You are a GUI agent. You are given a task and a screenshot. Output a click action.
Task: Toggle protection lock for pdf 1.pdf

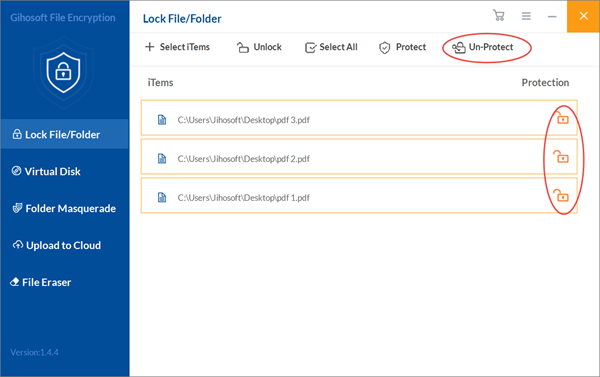561,196
